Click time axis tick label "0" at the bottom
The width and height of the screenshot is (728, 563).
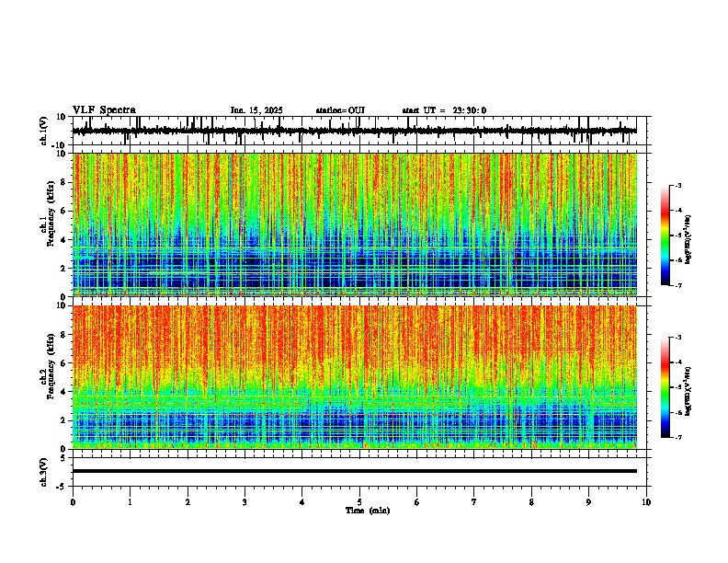73,502
